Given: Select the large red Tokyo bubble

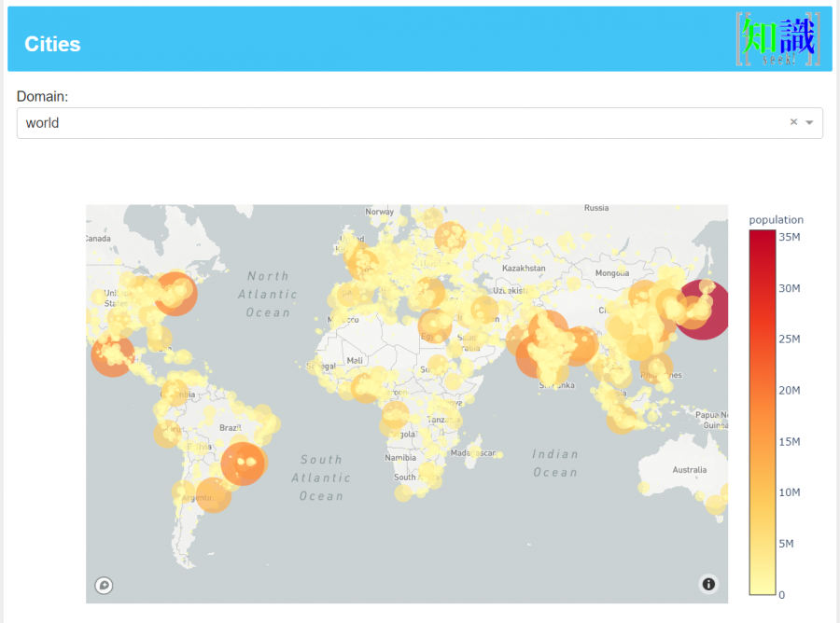Looking at the screenshot, I should (x=702, y=309).
